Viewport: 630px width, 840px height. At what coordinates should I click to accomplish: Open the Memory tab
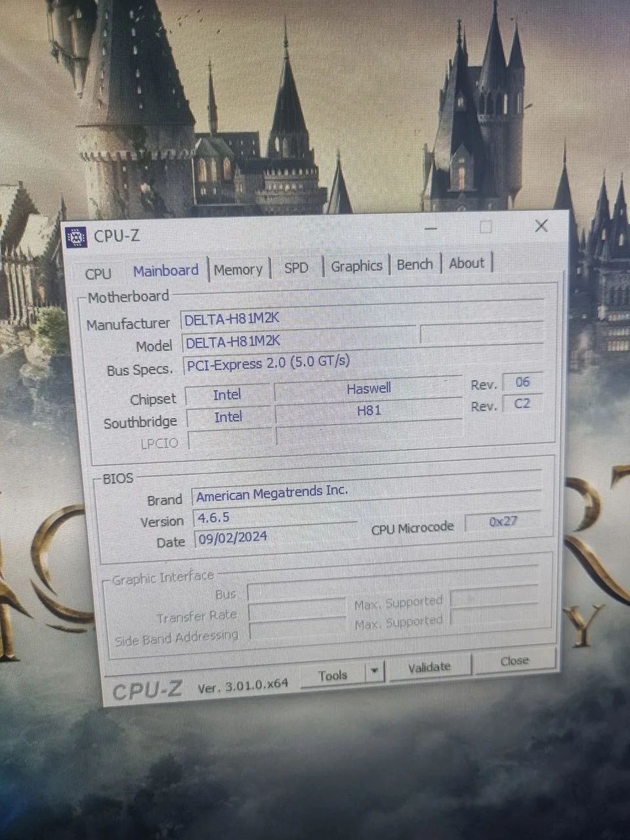point(238,270)
